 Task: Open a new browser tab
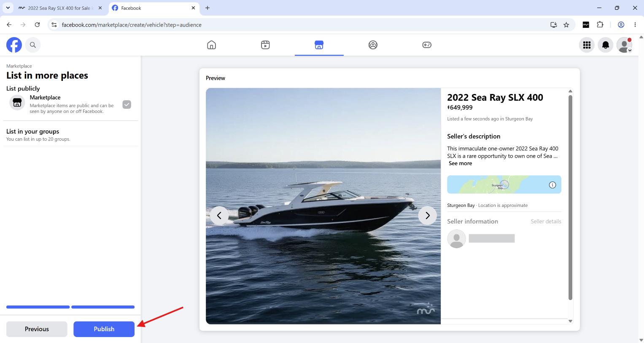click(207, 8)
